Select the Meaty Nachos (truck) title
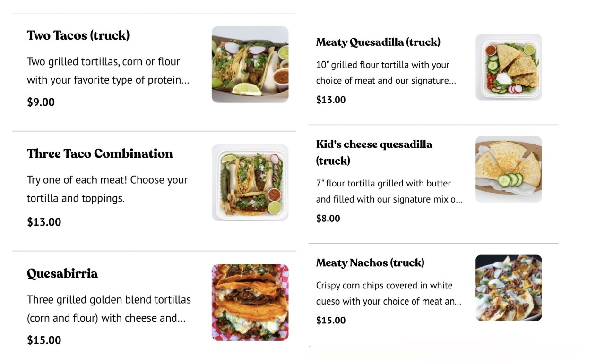 (370, 262)
